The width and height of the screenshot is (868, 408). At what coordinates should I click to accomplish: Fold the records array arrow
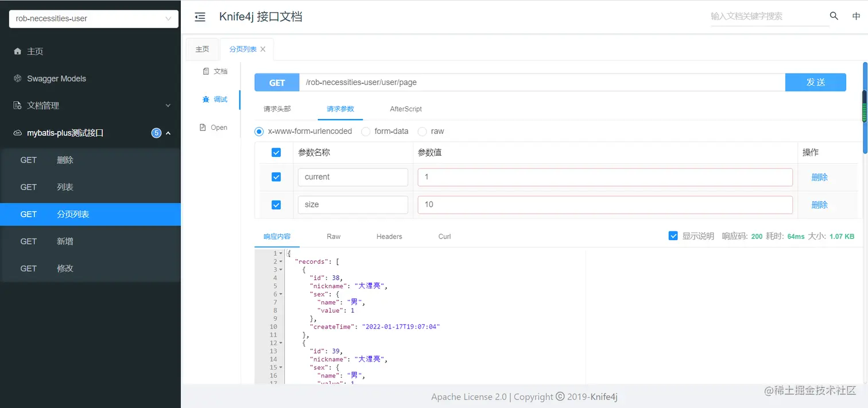pos(281,261)
